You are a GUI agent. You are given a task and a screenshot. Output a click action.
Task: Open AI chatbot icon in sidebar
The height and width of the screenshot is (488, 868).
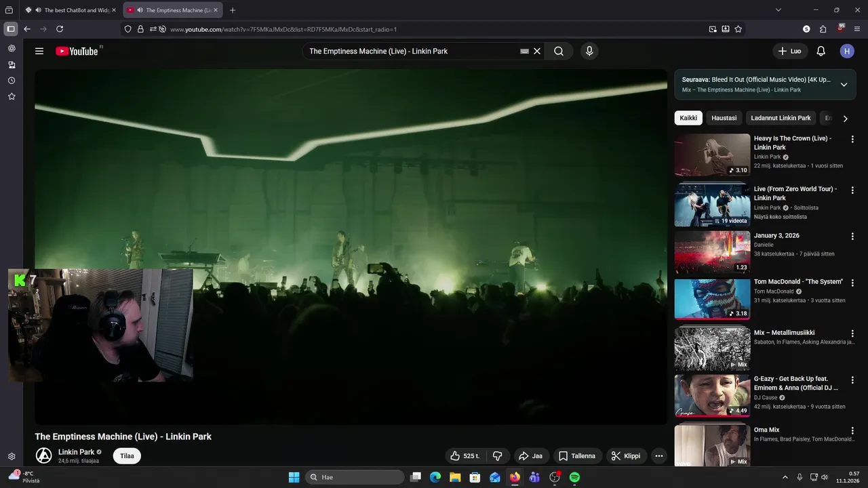tap(12, 48)
